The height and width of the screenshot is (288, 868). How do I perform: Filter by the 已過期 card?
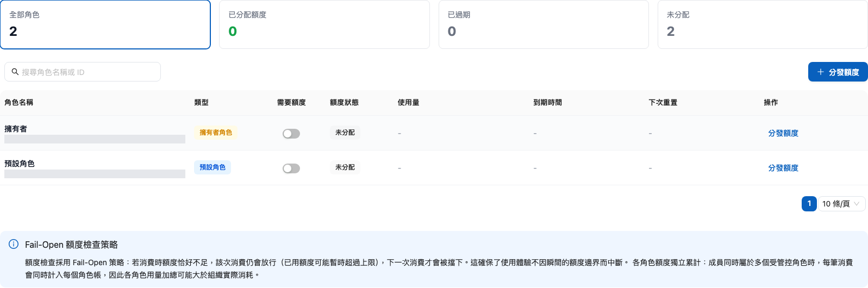click(x=544, y=24)
